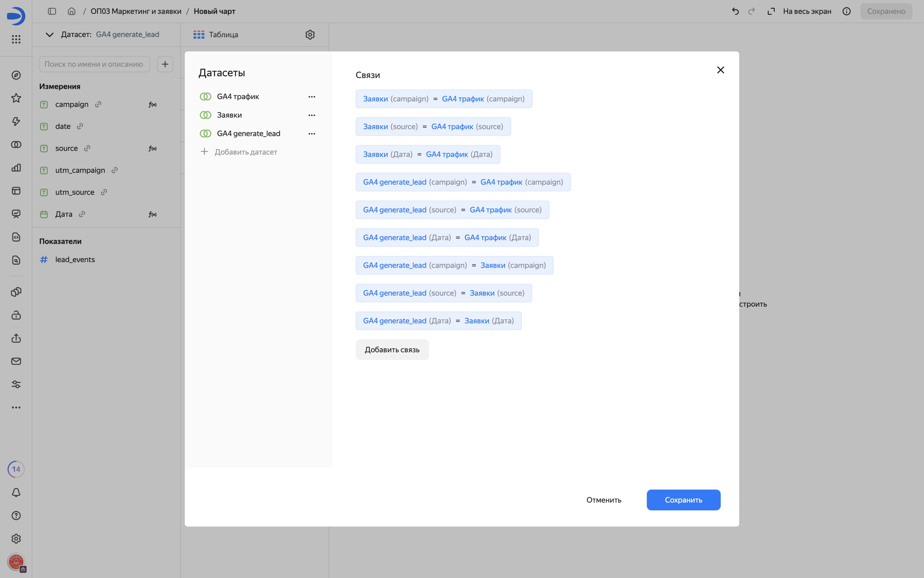Select the Заявки dataset in list
The image size is (924, 578).
click(x=229, y=115)
